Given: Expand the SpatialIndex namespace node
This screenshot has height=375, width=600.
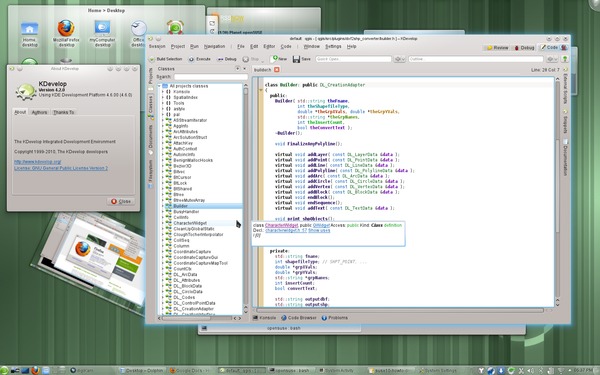Looking at the screenshot, I should pos(163,98).
